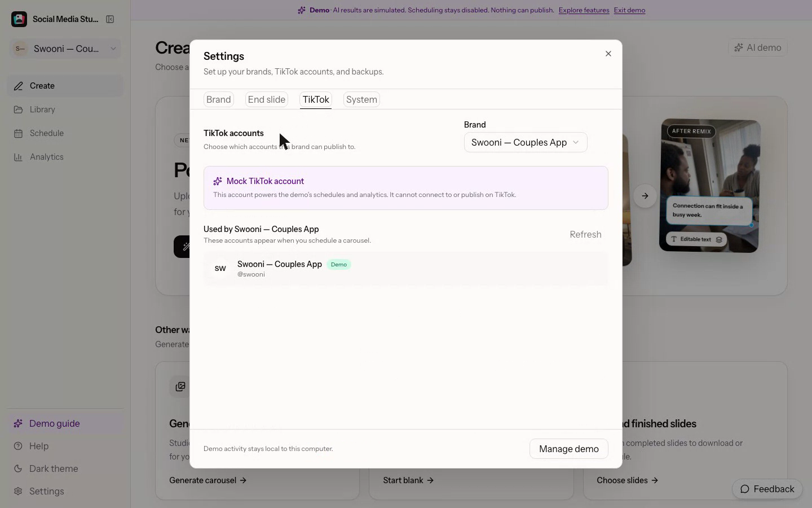
Task: Go to Schedule in the sidebar
Action: (65, 133)
